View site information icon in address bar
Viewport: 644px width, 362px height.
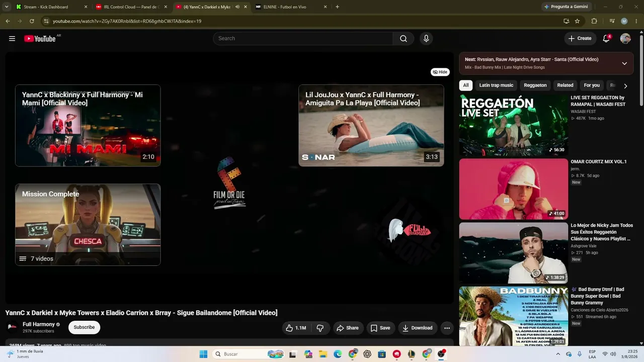(46, 21)
